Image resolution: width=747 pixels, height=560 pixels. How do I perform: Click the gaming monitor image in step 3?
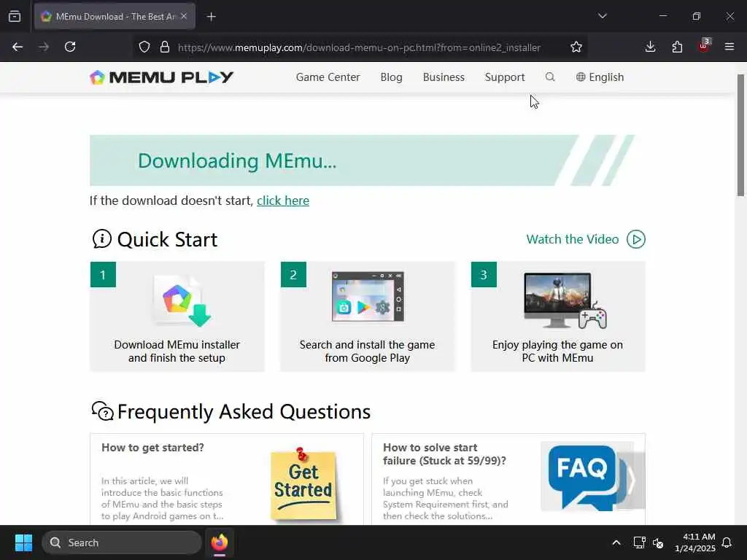(565, 300)
